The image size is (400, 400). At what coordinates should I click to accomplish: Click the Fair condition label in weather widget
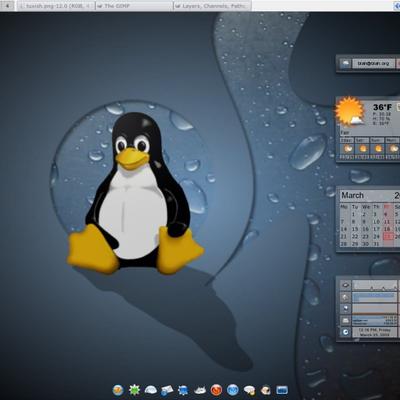coord(344,133)
